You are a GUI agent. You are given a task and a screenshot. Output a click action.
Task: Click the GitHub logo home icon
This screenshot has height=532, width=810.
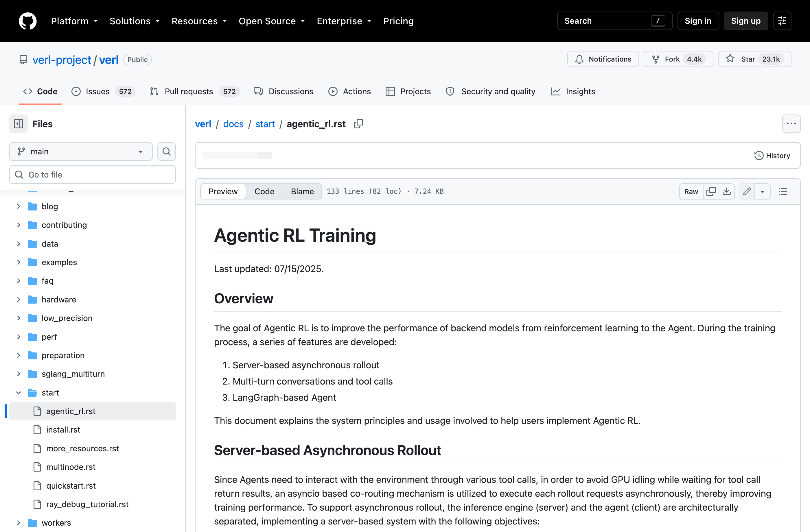[x=27, y=21]
